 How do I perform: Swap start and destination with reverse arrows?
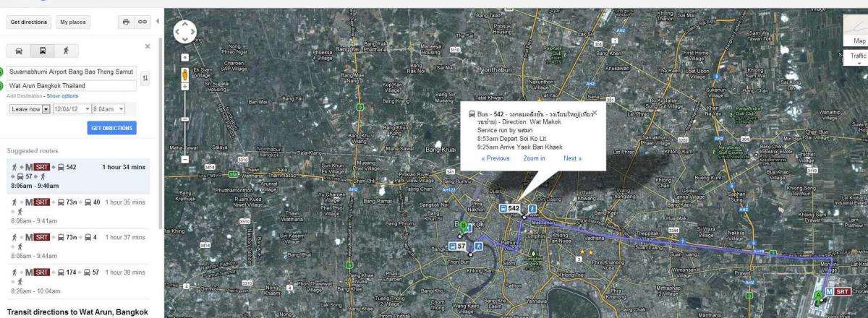point(145,78)
